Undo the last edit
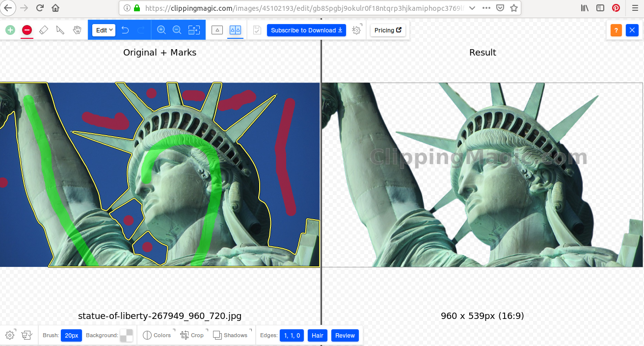Screen dimensions: 644x346 click(125, 30)
